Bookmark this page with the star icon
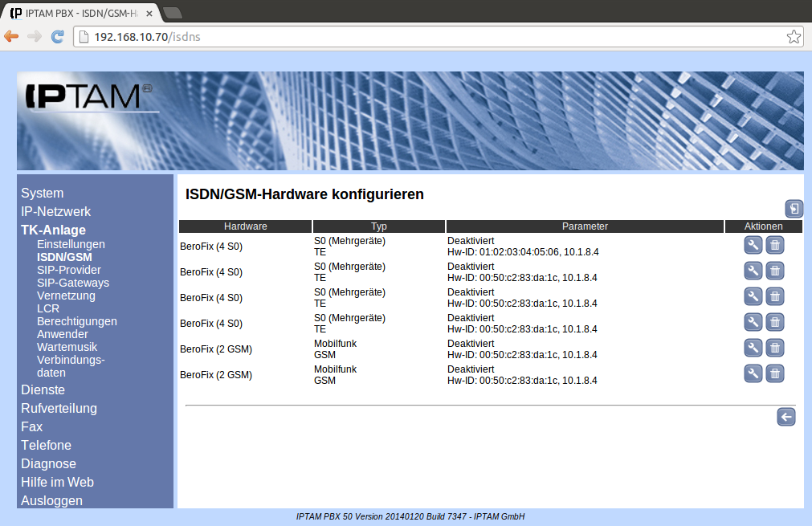Image resolution: width=812 pixels, height=526 pixels. (793, 36)
